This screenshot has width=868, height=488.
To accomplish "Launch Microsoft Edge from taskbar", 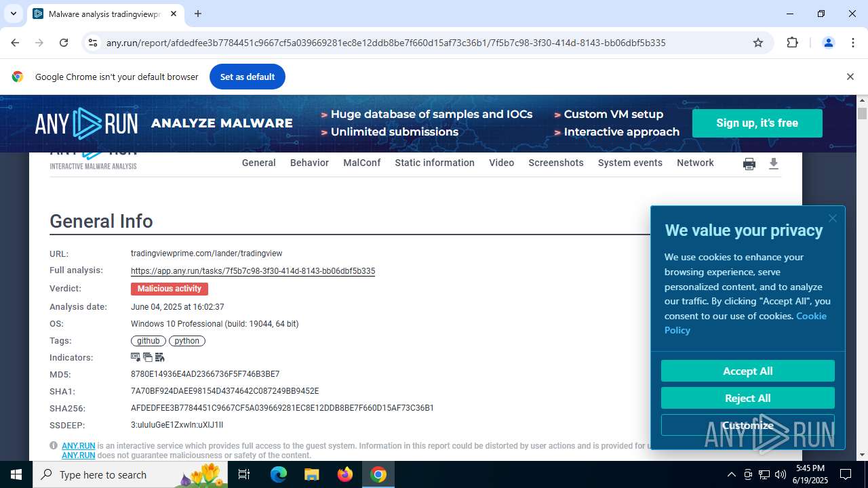I will click(279, 474).
